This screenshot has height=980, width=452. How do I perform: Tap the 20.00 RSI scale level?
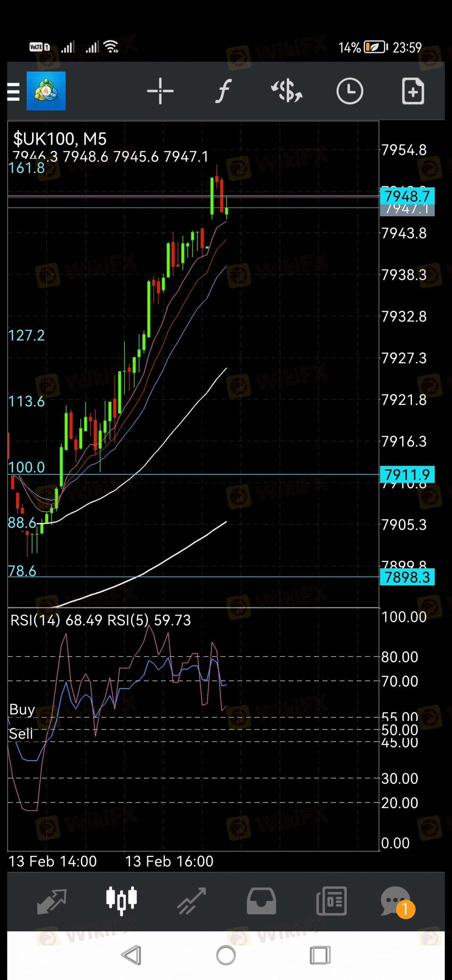400,803
